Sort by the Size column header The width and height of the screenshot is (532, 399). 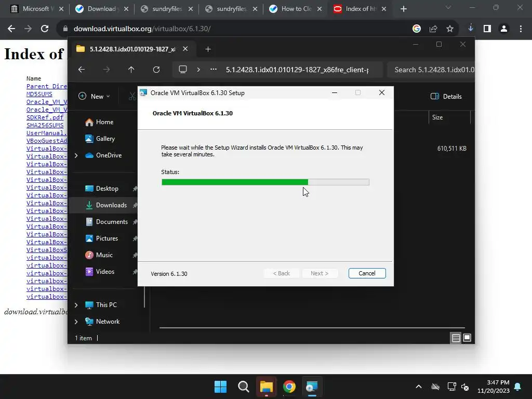[449, 117]
